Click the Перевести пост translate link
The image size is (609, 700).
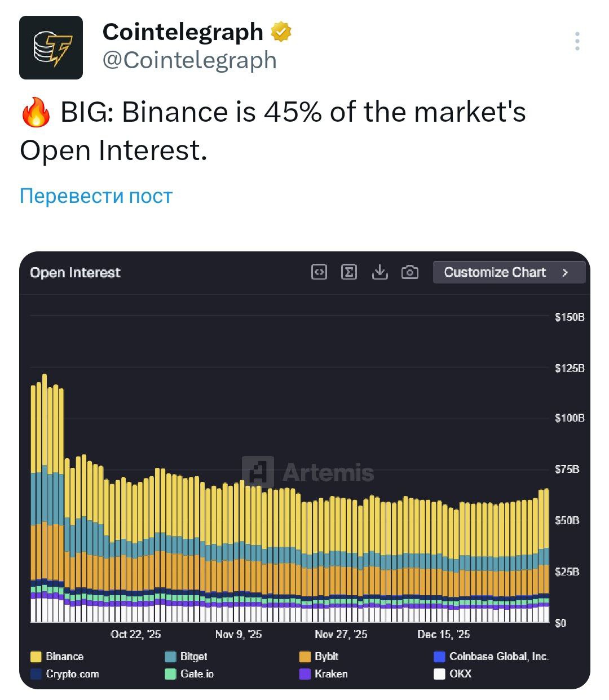click(x=96, y=196)
